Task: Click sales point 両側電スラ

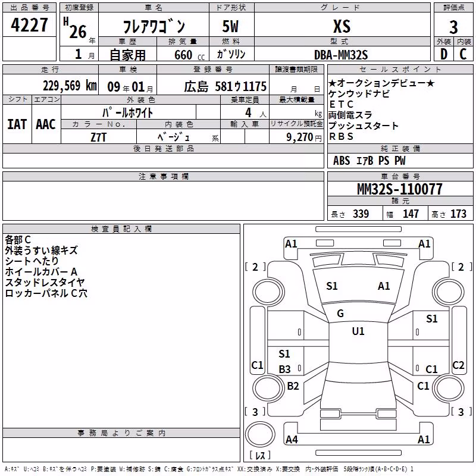Action: tap(350, 115)
